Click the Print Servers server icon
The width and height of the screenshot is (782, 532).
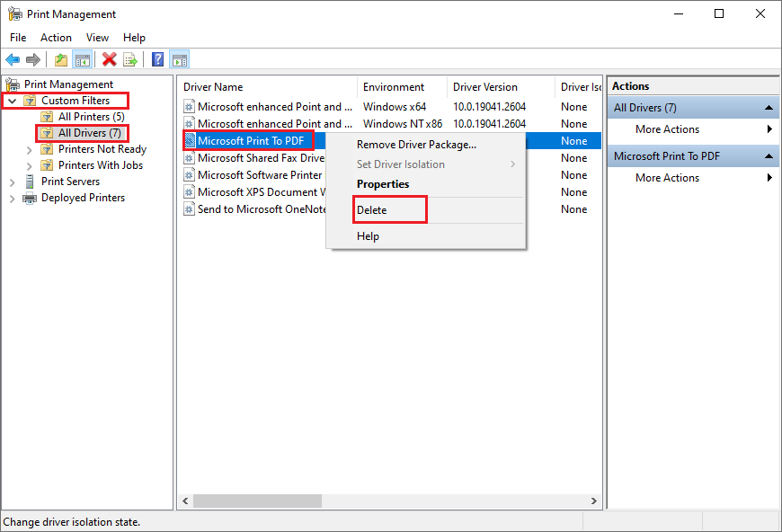pos(30,182)
